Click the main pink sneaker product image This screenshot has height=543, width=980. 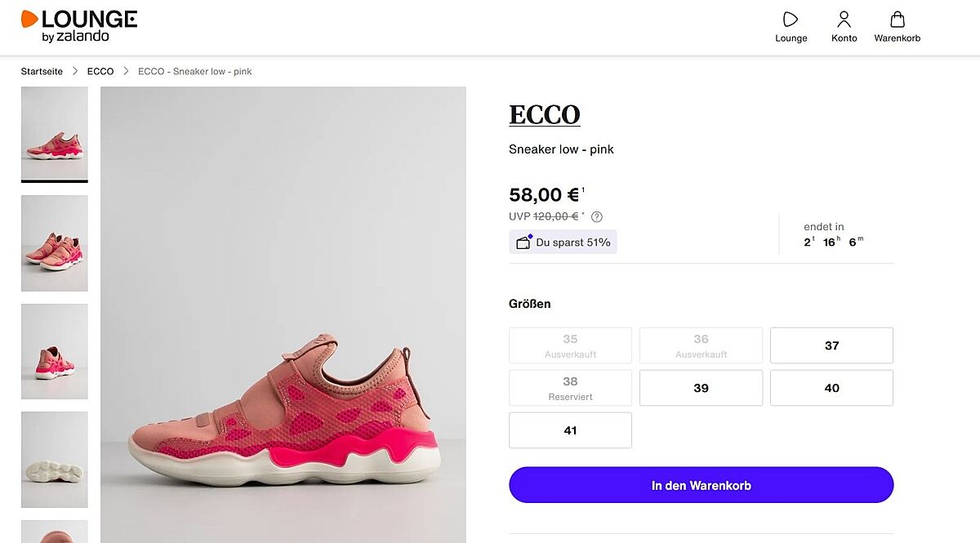283,314
